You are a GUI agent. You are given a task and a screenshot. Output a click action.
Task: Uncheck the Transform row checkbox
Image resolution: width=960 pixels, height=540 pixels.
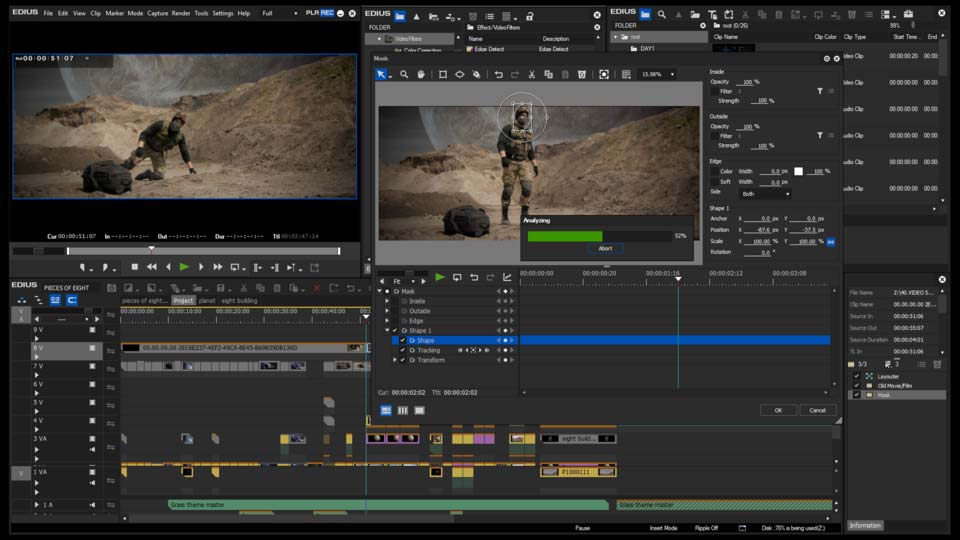pos(402,360)
